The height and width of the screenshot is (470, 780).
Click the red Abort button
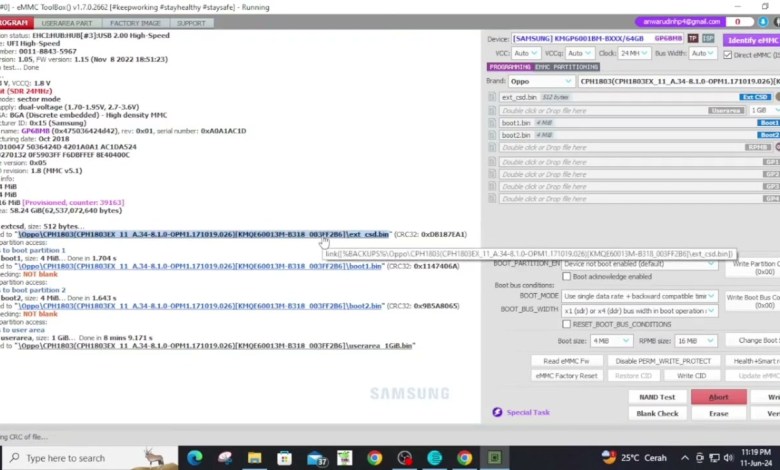[718, 397]
